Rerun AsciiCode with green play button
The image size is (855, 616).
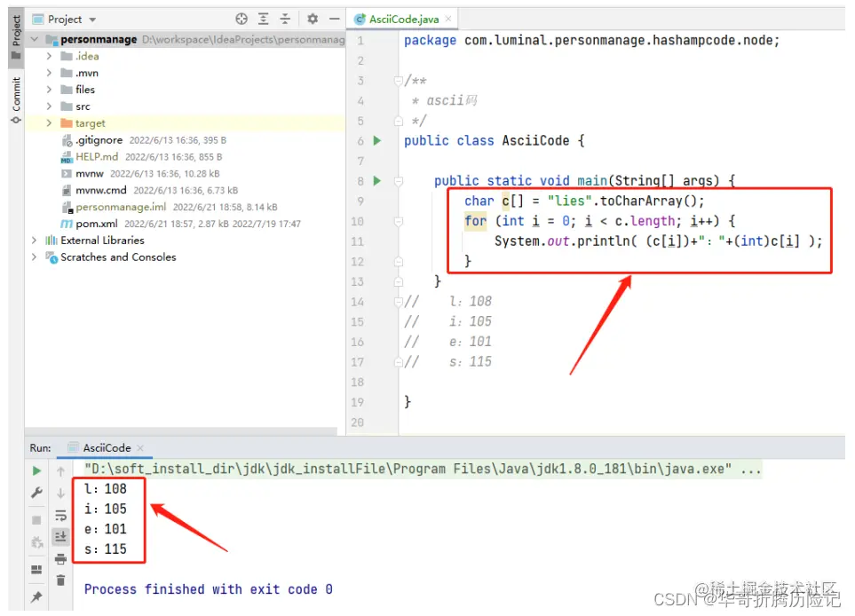[36, 470]
